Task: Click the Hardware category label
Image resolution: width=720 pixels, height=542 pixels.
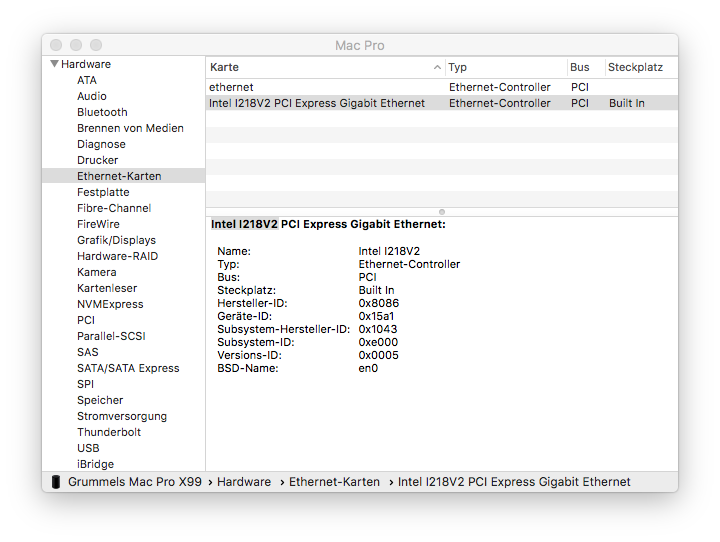Action: 86,64
